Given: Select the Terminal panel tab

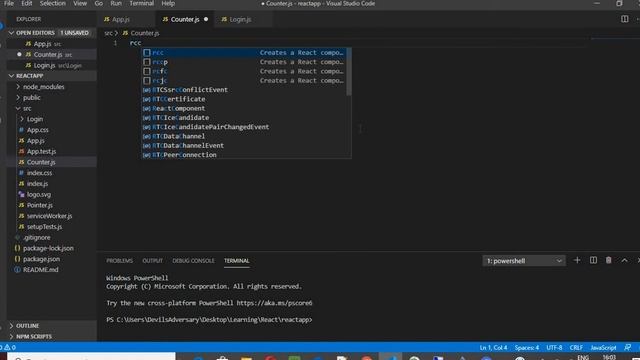Looking at the screenshot, I should (x=236, y=261).
